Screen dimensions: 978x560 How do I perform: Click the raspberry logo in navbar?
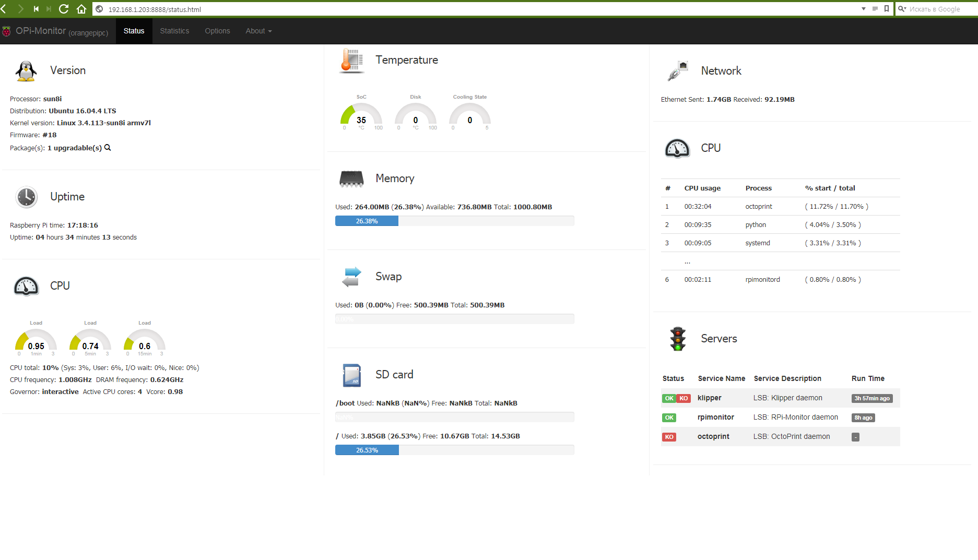click(6, 31)
